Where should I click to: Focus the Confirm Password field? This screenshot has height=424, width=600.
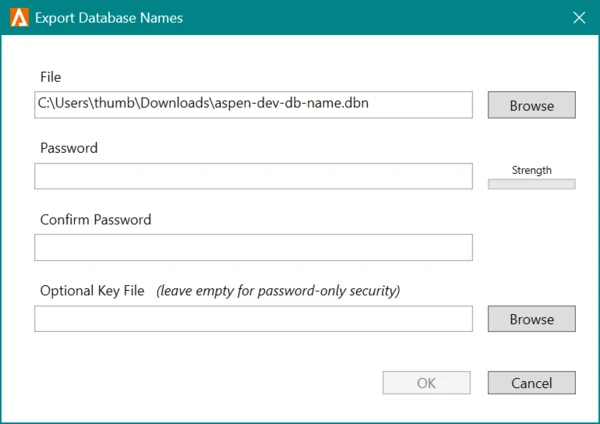tap(253, 247)
